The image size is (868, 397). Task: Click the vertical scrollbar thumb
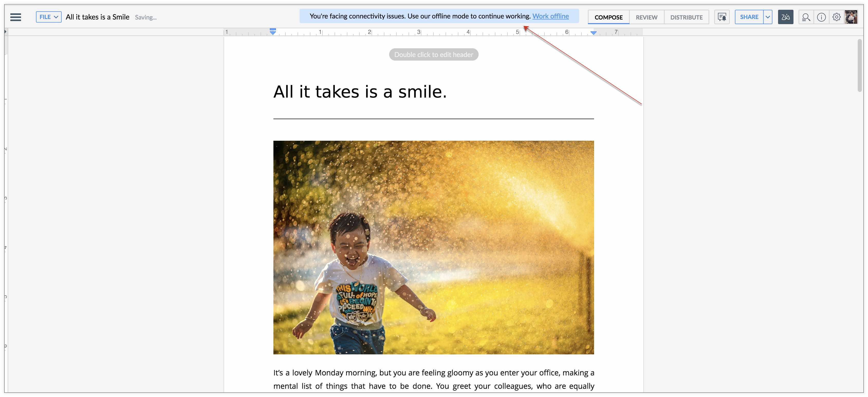click(860, 66)
